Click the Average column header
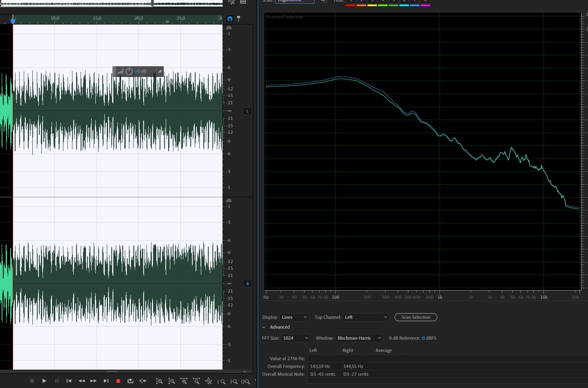588x388 pixels. click(x=383, y=350)
